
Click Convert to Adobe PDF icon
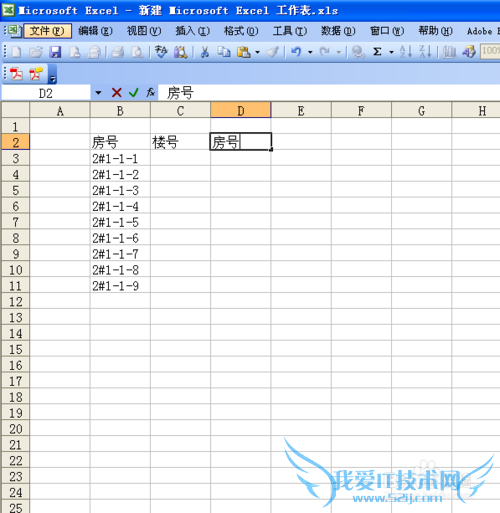point(16,74)
